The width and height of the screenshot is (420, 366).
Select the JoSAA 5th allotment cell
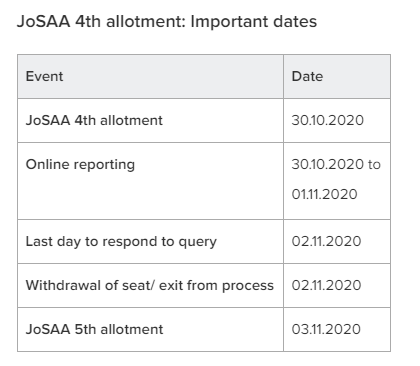click(x=150, y=329)
